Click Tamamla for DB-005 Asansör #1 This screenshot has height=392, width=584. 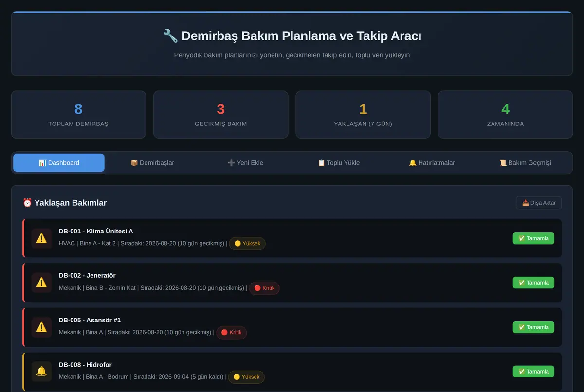point(533,327)
